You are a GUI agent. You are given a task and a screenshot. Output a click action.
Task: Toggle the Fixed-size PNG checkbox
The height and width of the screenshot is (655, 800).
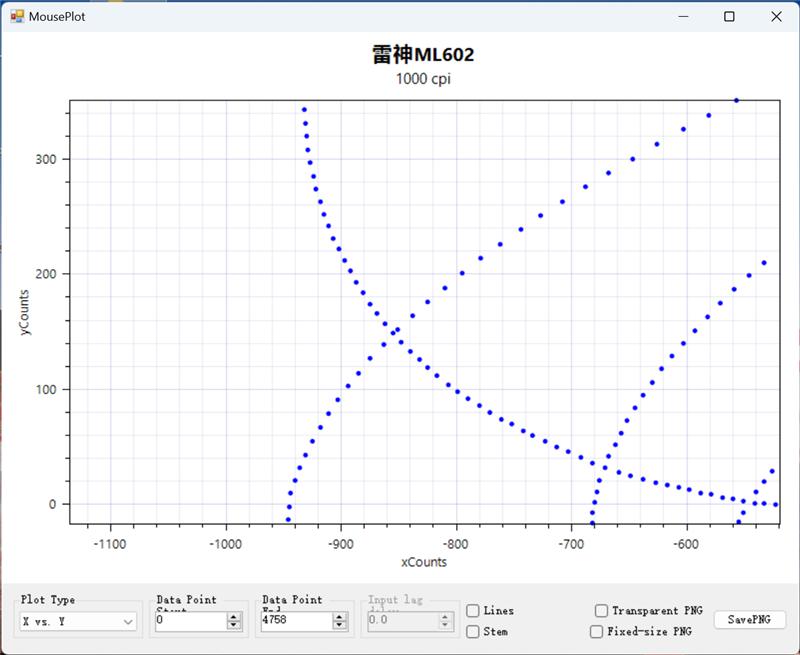(x=597, y=632)
